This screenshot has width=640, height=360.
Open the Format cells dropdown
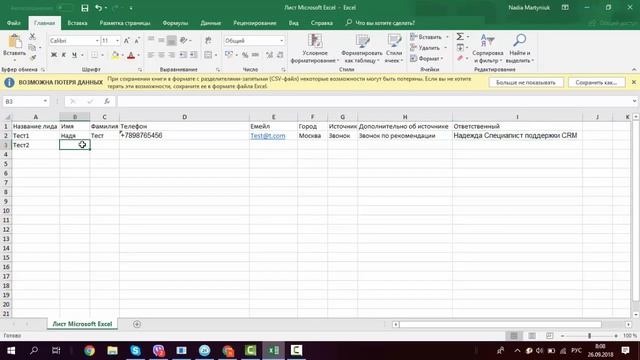[x=442, y=58]
